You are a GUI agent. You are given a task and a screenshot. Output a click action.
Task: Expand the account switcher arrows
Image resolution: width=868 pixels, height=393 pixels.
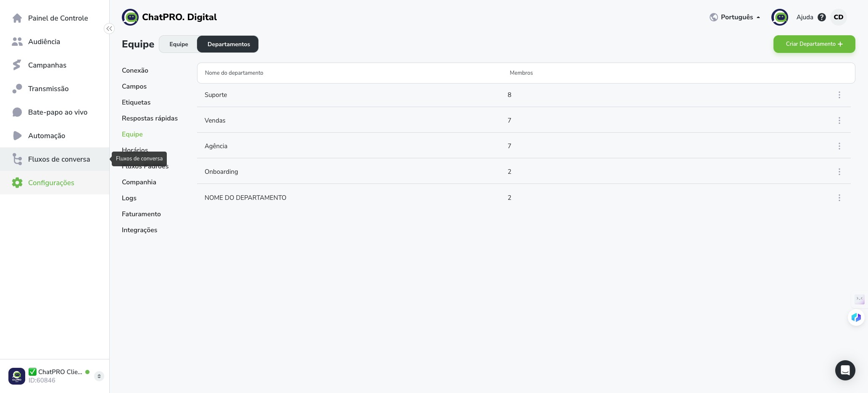99,376
